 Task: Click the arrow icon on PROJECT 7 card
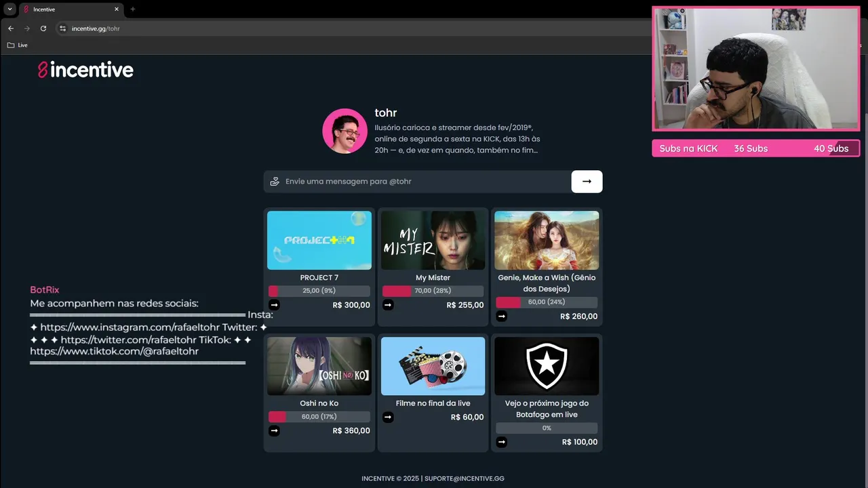click(x=274, y=305)
